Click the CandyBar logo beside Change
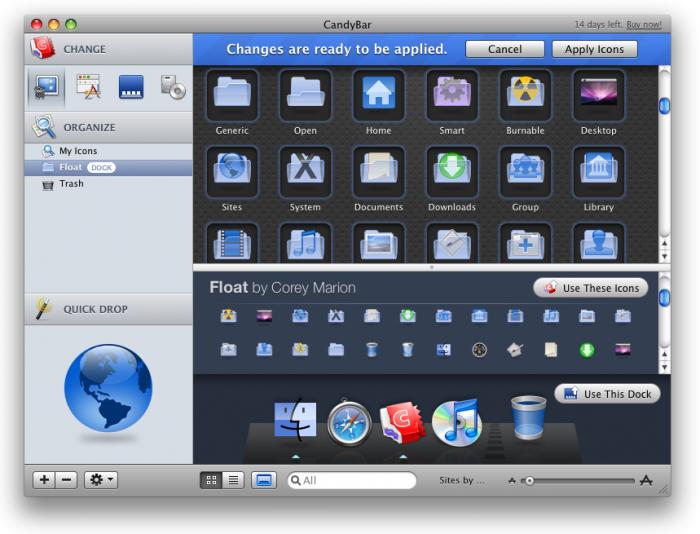 (x=42, y=48)
